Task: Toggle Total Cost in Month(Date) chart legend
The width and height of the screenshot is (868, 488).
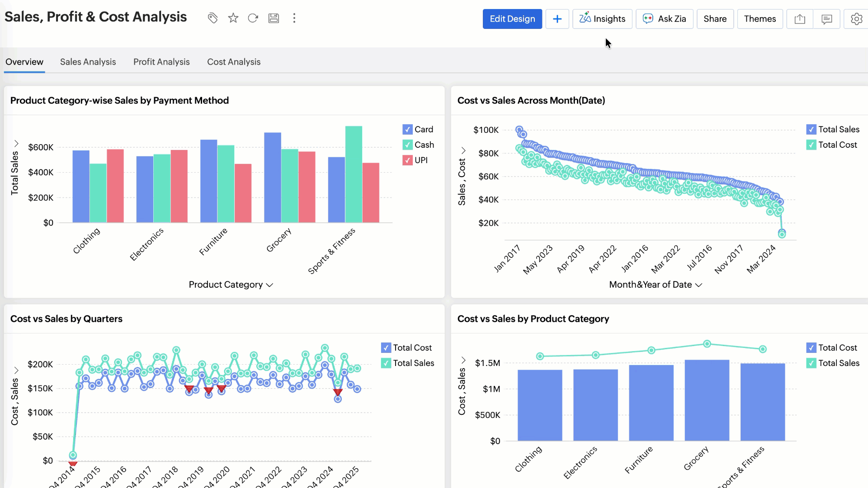Action: 811,145
